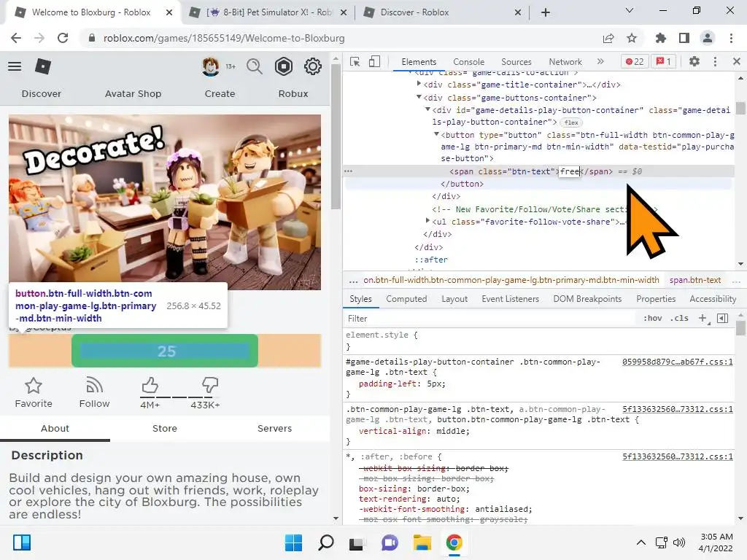
Task: Expand the favorite-follow-vote-share ul node
Action: pyautogui.click(x=427, y=221)
